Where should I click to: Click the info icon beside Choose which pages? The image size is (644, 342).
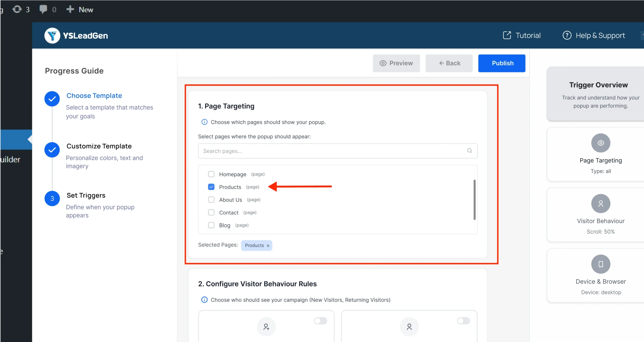click(x=204, y=122)
